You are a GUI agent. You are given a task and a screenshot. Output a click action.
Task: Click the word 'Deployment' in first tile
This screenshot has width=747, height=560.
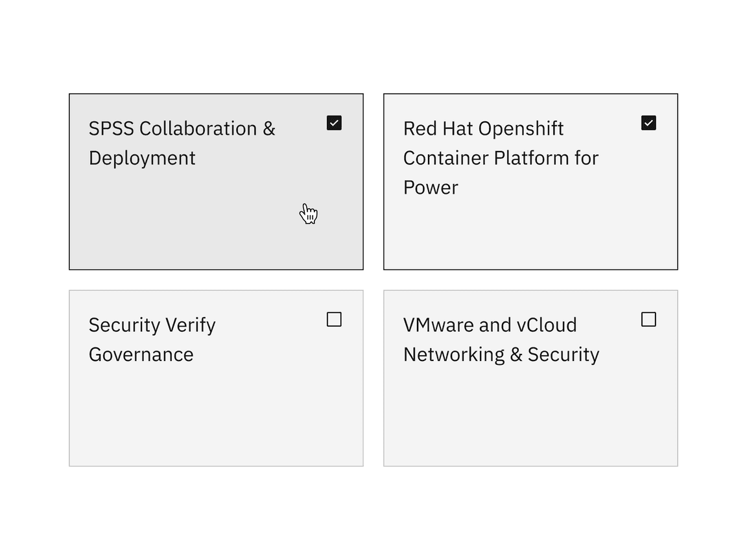[x=142, y=158]
